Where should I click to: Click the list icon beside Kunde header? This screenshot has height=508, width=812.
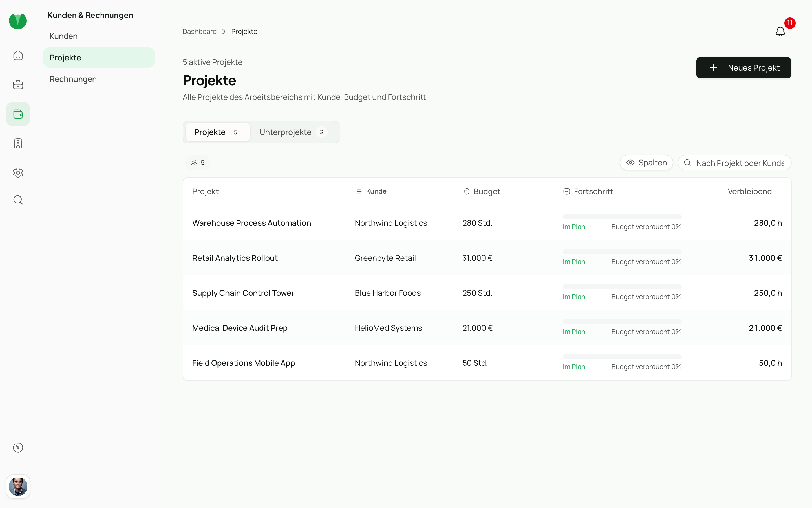(x=359, y=192)
